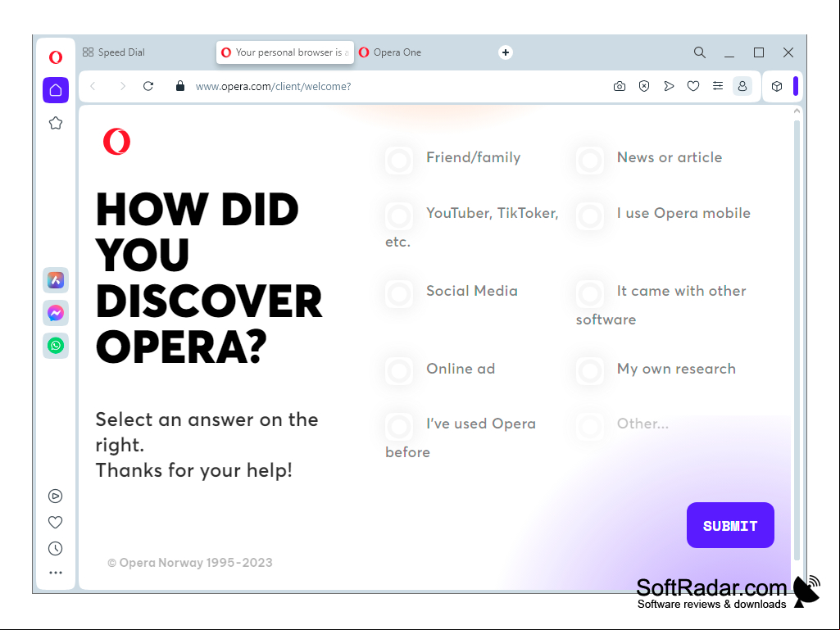Add page to bookmarks with heart icon
This screenshot has width=840, height=630.
pos(693,86)
